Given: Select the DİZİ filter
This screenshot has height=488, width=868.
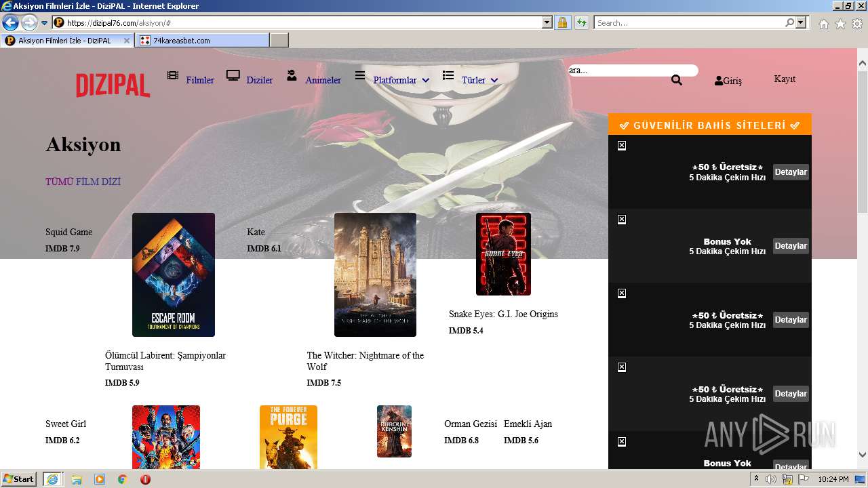Looking at the screenshot, I should (111, 182).
